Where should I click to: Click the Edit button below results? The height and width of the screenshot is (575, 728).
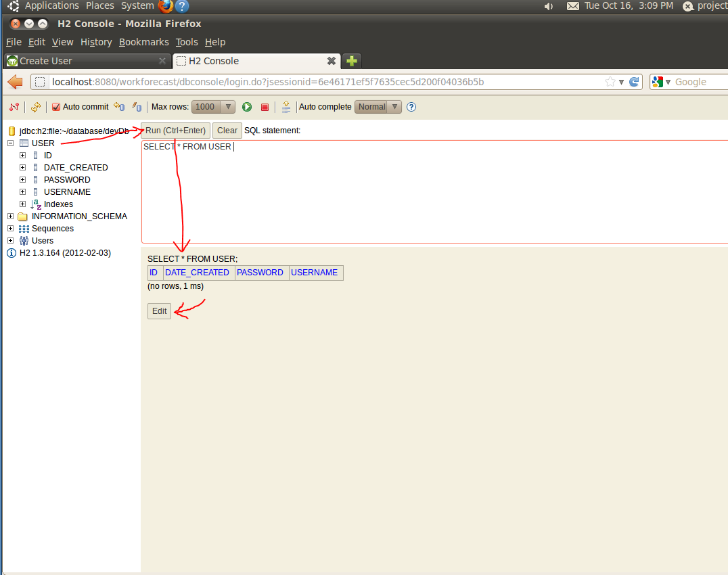pos(159,311)
